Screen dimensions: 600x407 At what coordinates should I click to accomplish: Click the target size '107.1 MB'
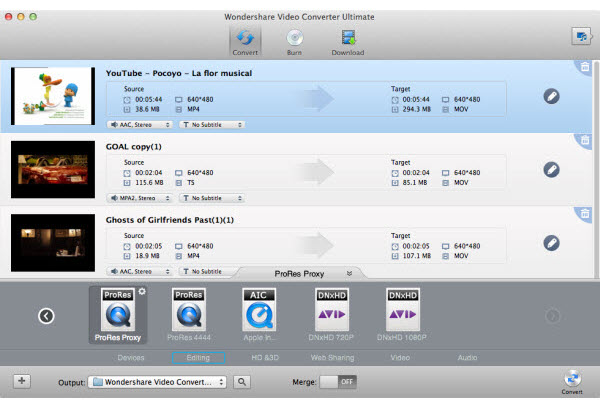(417, 256)
